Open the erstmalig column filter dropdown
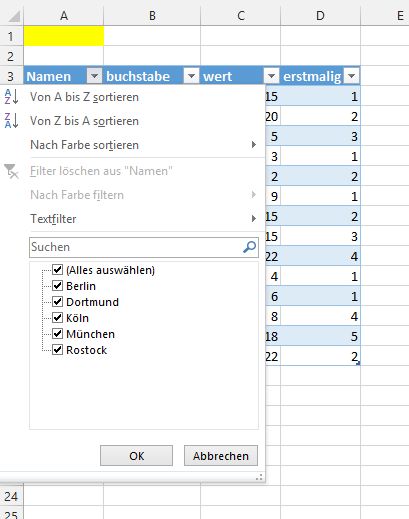 [352, 76]
